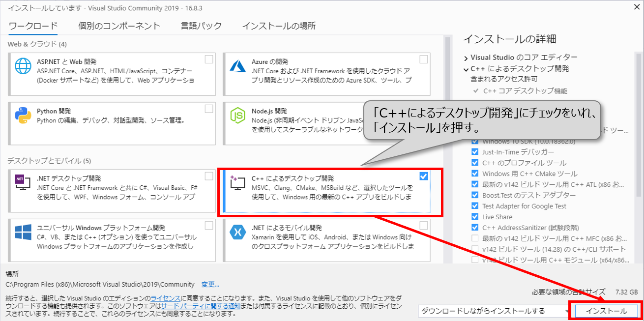Switch to the インストールの場所 tab

tap(279, 26)
